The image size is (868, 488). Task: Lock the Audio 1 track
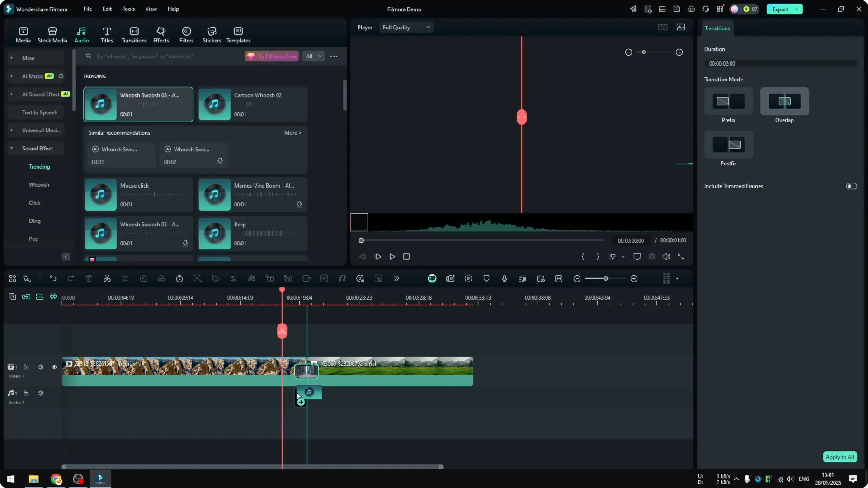[26, 393]
